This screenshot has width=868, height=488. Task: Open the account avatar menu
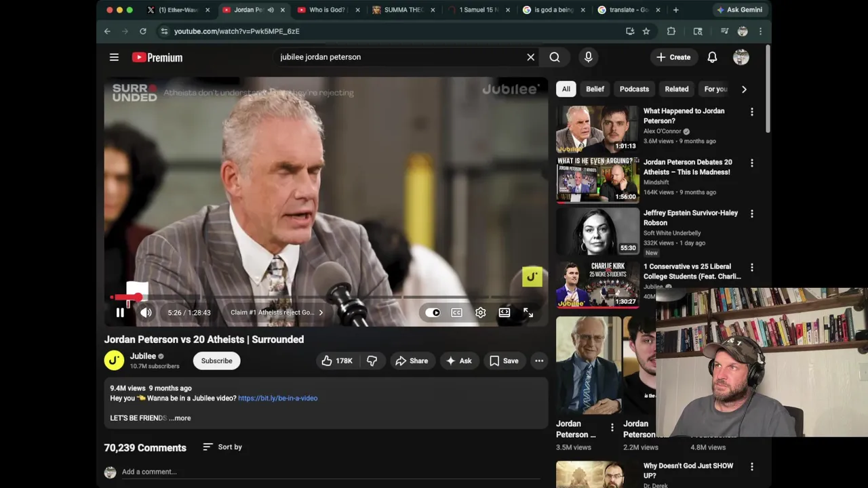coord(741,58)
